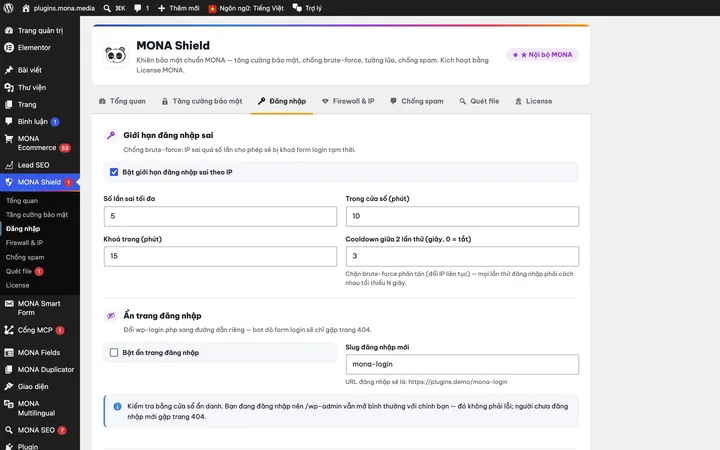Open Tổng quan submenu item in sidebar

pos(22,201)
